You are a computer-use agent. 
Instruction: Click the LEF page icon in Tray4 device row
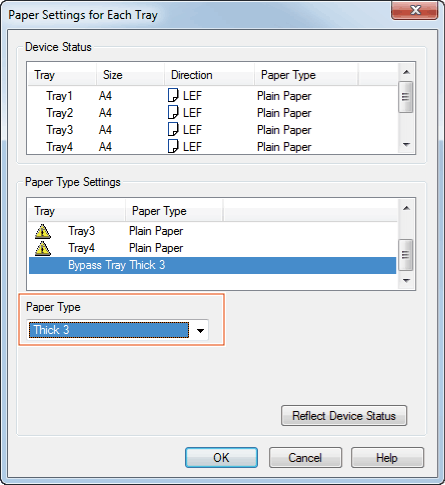173,147
